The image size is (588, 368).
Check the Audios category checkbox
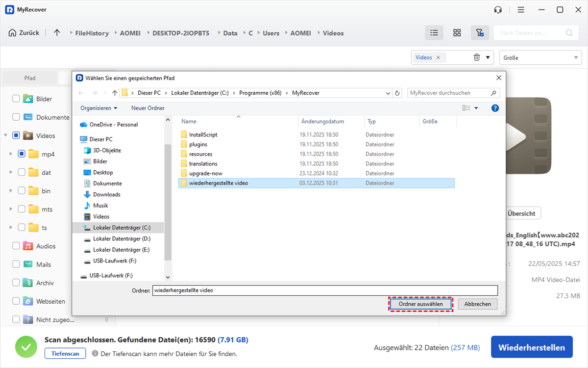[x=16, y=246]
